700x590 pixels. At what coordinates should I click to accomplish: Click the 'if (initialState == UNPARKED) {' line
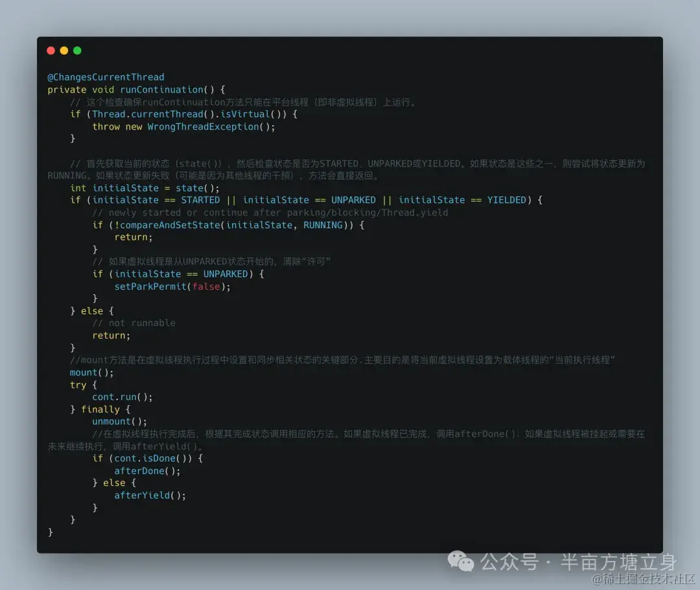pos(178,274)
